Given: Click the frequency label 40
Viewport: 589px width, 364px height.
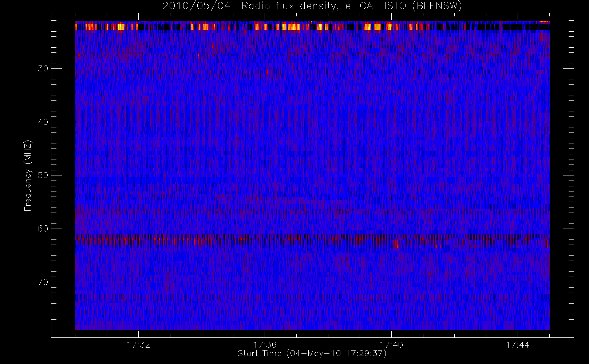Looking at the screenshot, I should pyautogui.click(x=43, y=122).
